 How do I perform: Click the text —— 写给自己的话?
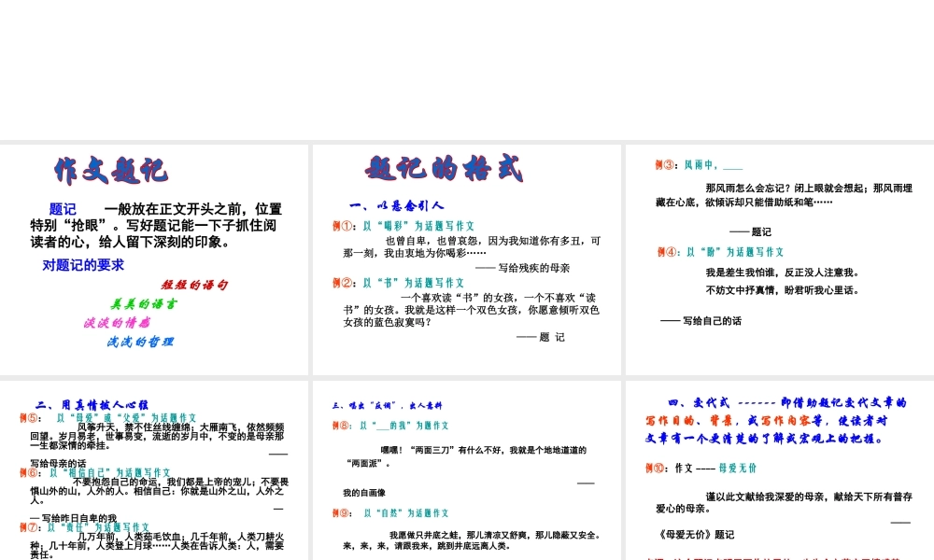tap(701, 321)
